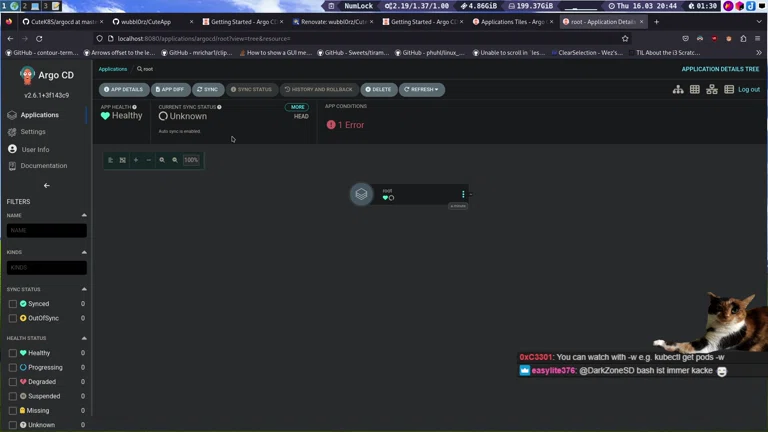Click the Applications breadcrumb link

[113, 69]
